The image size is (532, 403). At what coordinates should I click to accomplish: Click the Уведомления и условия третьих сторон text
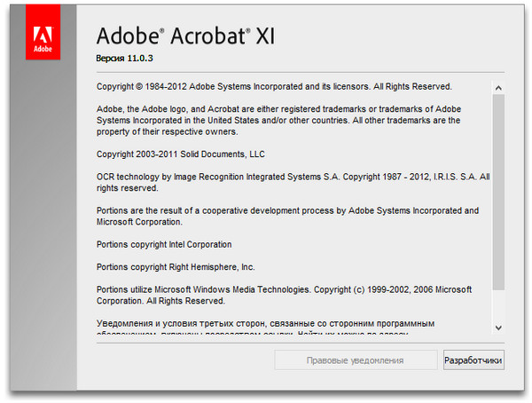pos(270,322)
